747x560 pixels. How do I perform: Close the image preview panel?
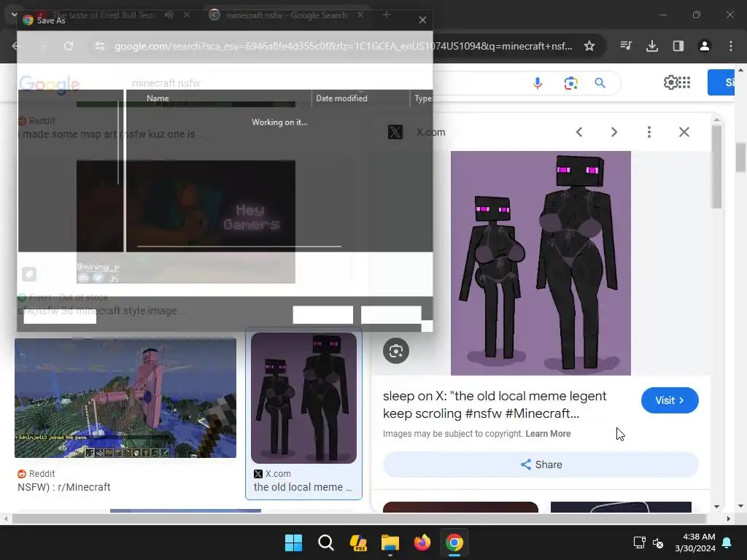pyautogui.click(x=684, y=132)
